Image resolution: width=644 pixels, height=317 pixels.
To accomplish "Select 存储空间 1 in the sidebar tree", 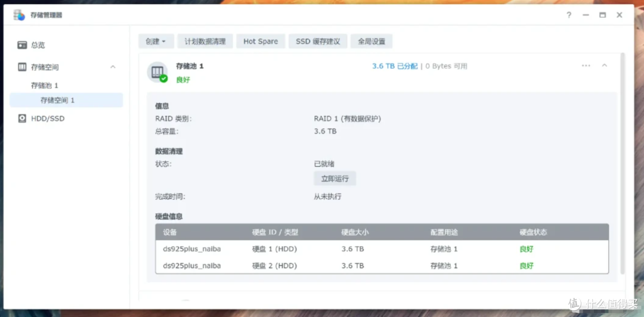I will pos(66,100).
